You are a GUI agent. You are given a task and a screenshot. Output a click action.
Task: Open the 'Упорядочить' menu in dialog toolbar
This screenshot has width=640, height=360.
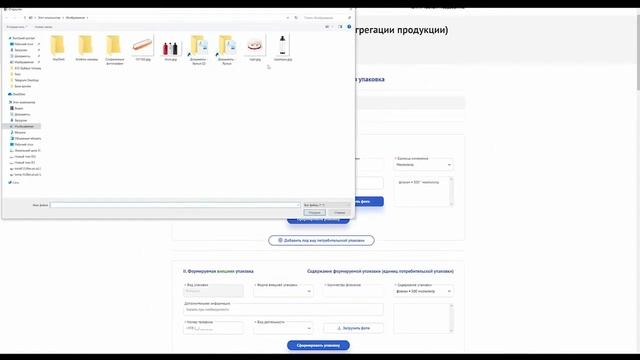point(16,27)
